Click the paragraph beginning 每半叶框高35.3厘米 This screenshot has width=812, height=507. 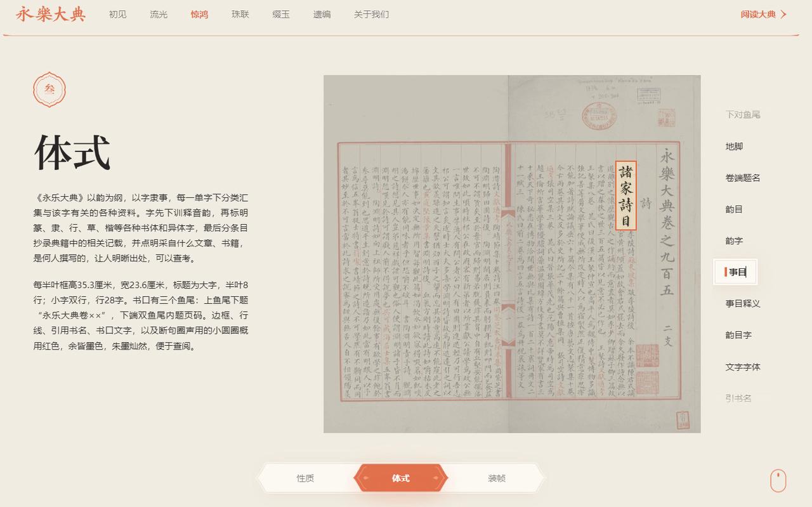(x=141, y=315)
